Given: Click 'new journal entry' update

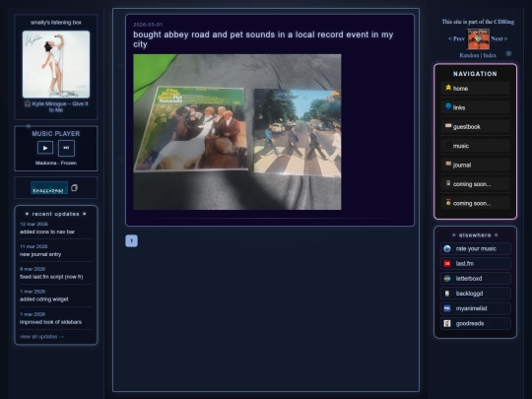Looking at the screenshot, I should [40, 254].
